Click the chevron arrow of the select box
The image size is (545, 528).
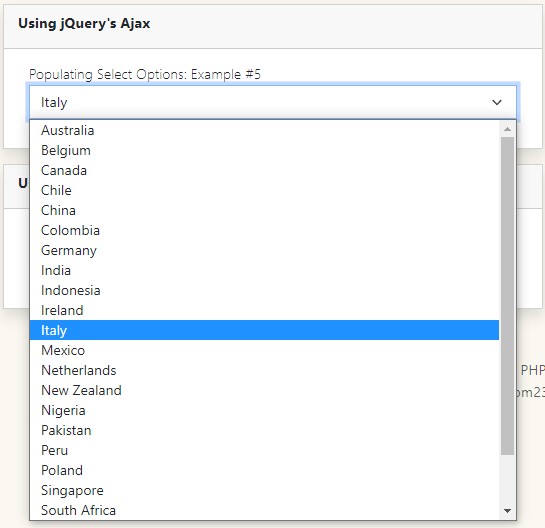[497, 102]
